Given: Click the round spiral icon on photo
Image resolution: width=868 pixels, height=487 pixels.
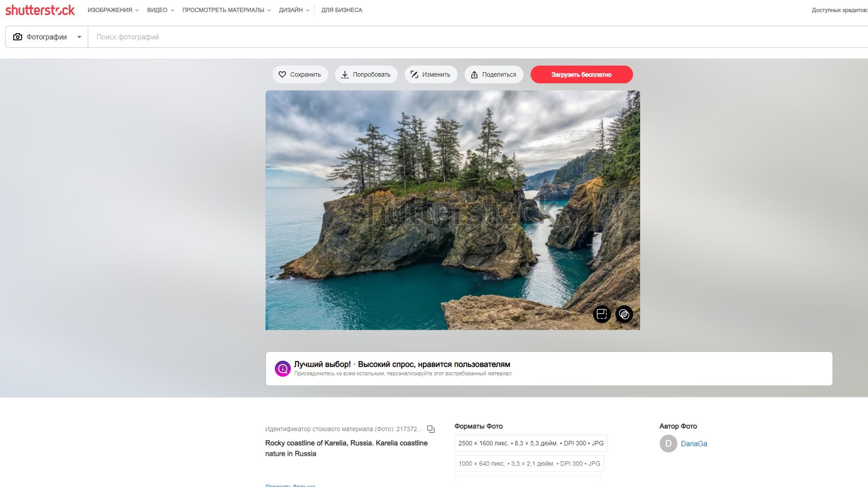Looking at the screenshot, I should click(624, 314).
